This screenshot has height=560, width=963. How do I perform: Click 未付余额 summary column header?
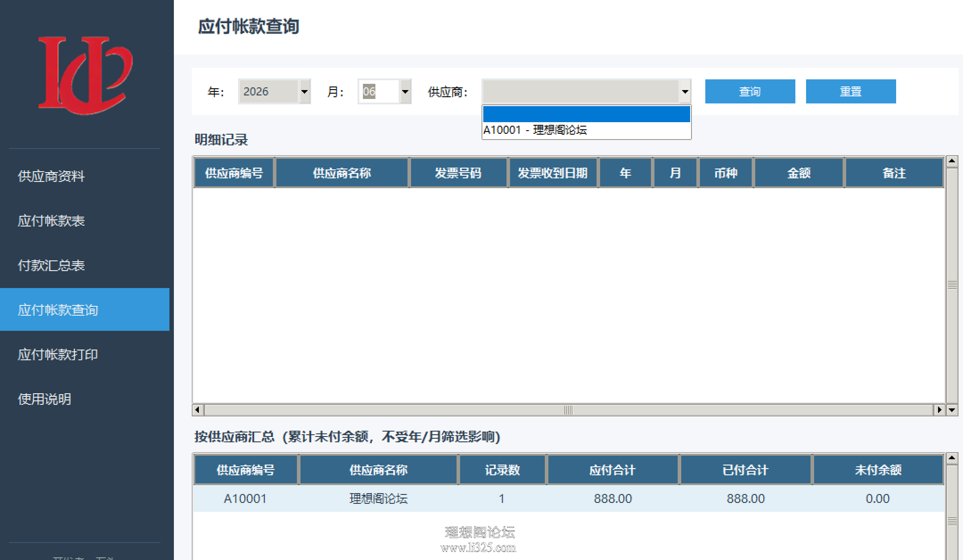tap(878, 470)
